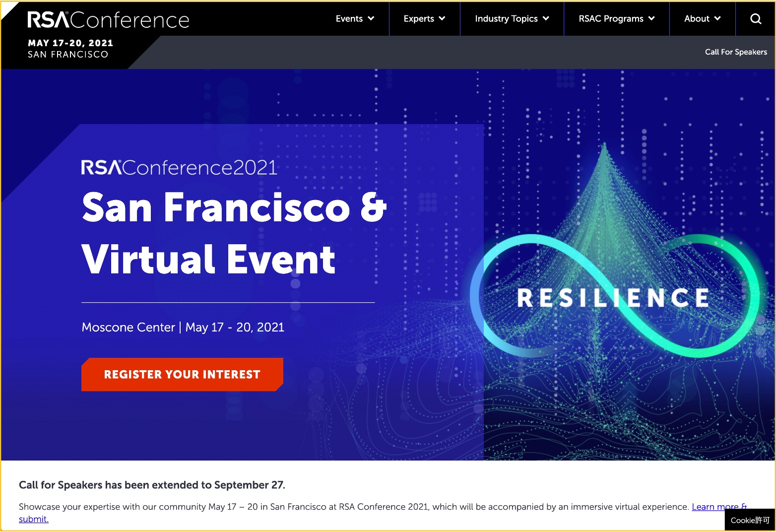Expand the RSAC Programs dropdown chevron

tap(651, 19)
